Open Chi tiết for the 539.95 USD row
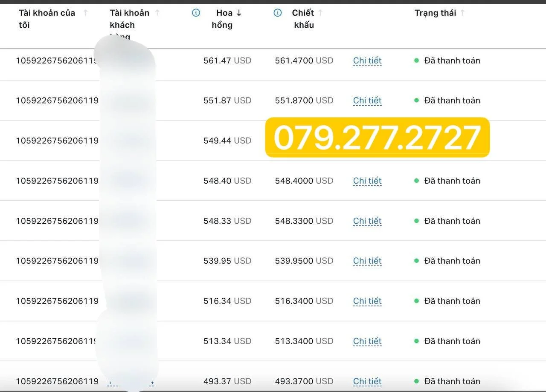Viewport: 546px width, 392px height. (x=367, y=261)
